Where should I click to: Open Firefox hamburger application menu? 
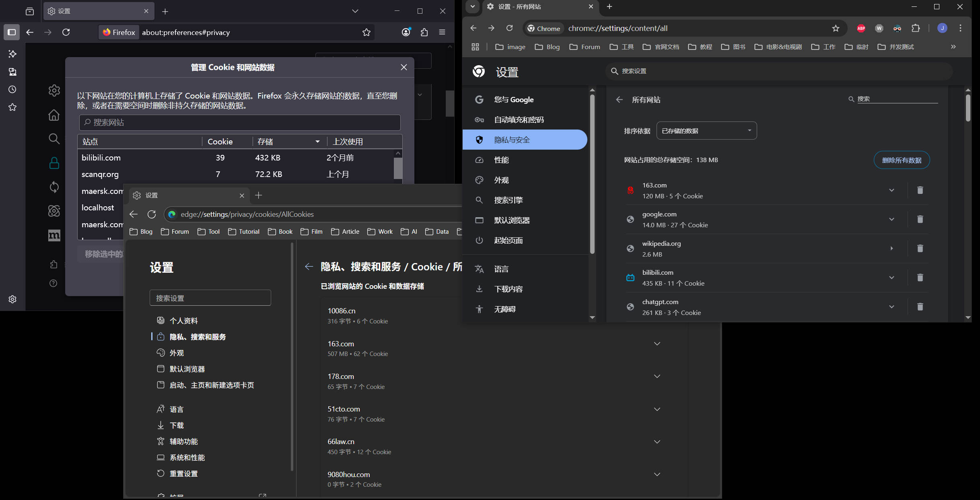coord(442,32)
